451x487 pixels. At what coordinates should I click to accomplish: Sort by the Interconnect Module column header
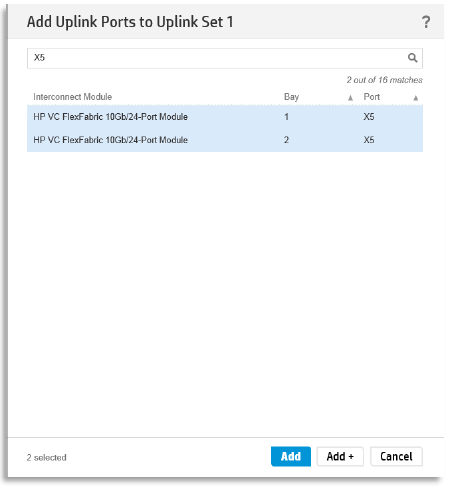click(x=72, y=97)
